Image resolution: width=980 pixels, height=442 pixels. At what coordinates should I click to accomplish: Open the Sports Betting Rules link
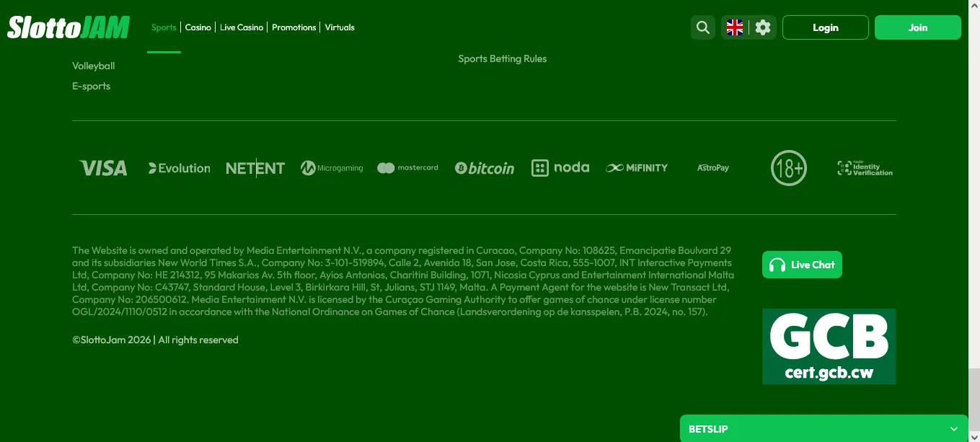click(503, 59)
